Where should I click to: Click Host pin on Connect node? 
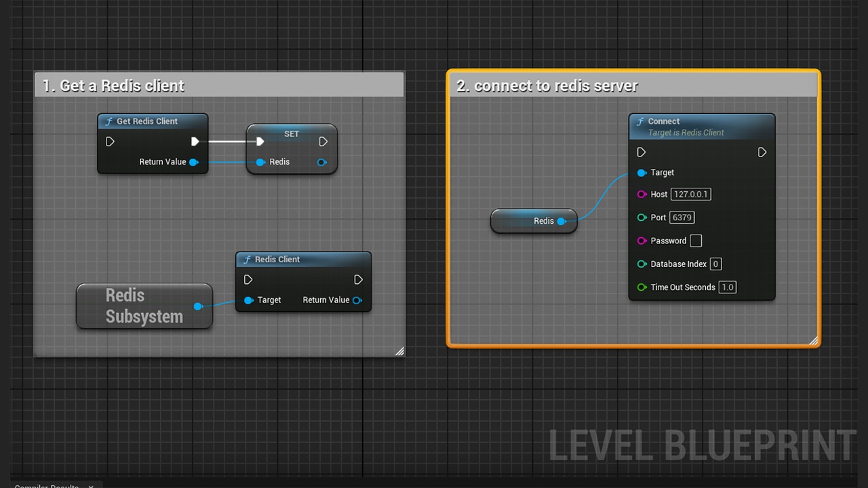pos(642,195)
